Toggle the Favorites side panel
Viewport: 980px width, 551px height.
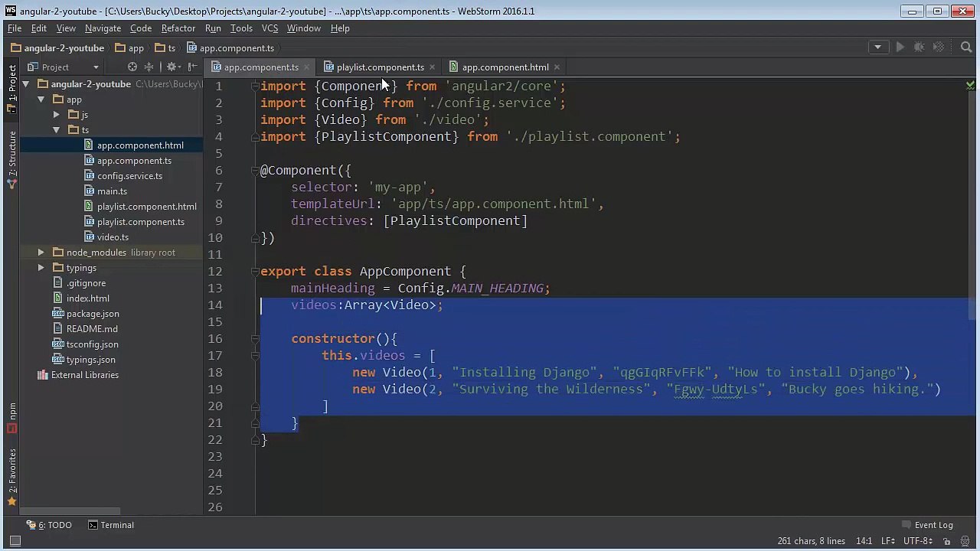(x=11, y=478)
